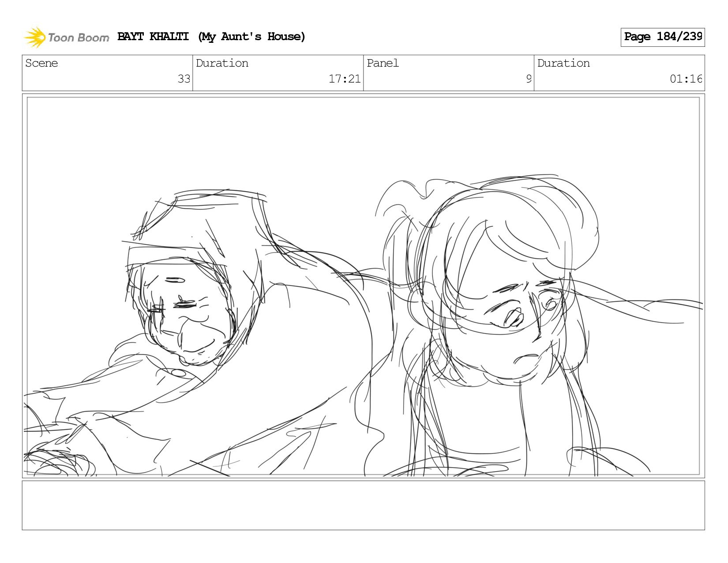This screenshot has width=728, height=563.
Task: Select the scene duration '17:21'
Action: (x=345, y=79)
